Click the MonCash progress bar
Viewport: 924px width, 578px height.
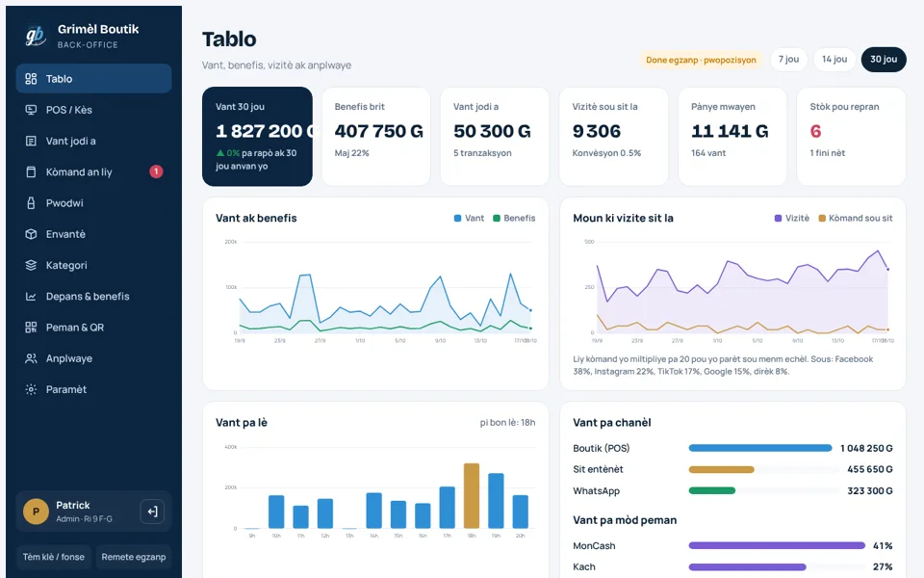pyautogui.click(x=777, y=545)
